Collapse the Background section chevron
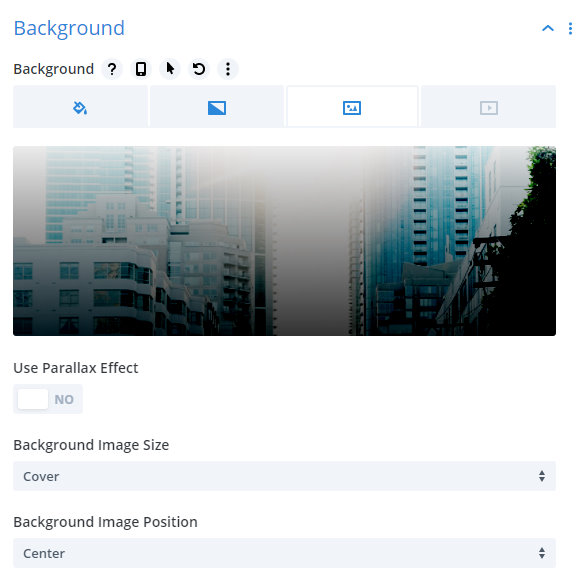 548,29
